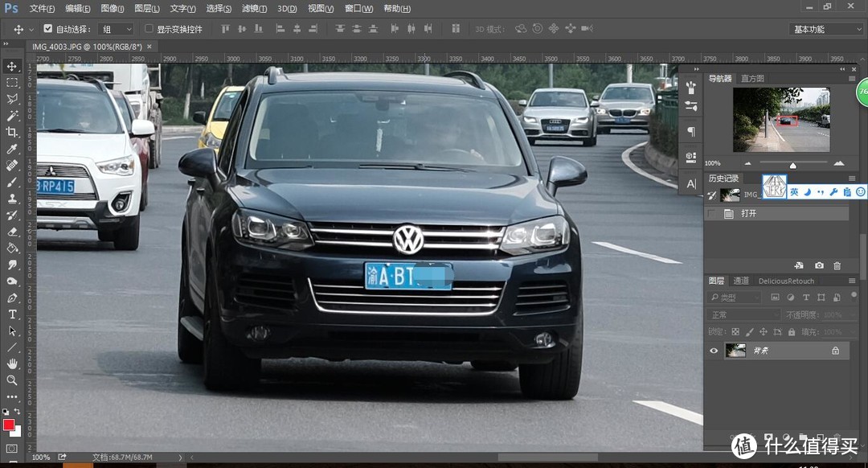Select the Brush tool
The height and width of the screenshot is (468, 868).
[x=11, y=182]
